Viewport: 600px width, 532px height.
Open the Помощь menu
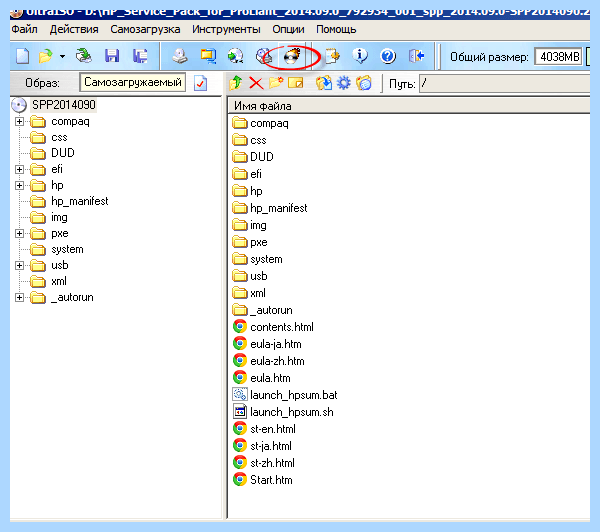336,29
